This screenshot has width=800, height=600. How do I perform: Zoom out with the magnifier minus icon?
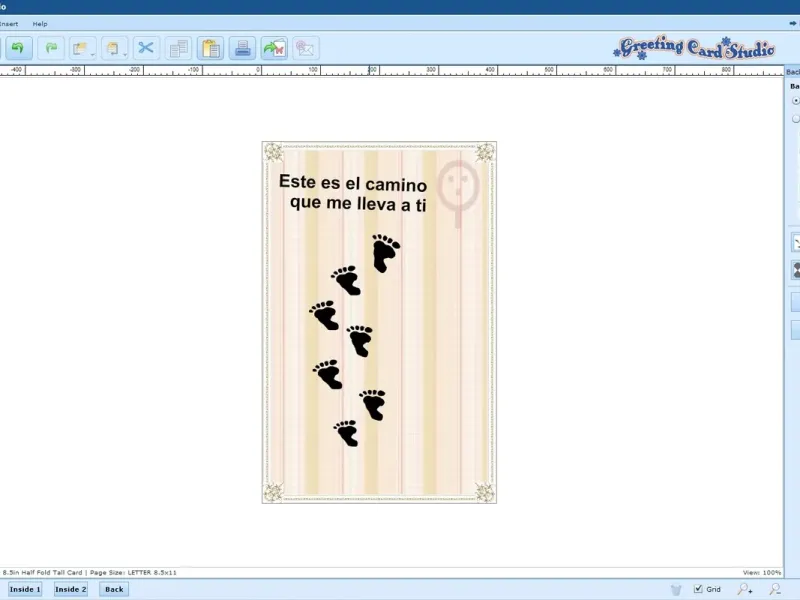775,589
